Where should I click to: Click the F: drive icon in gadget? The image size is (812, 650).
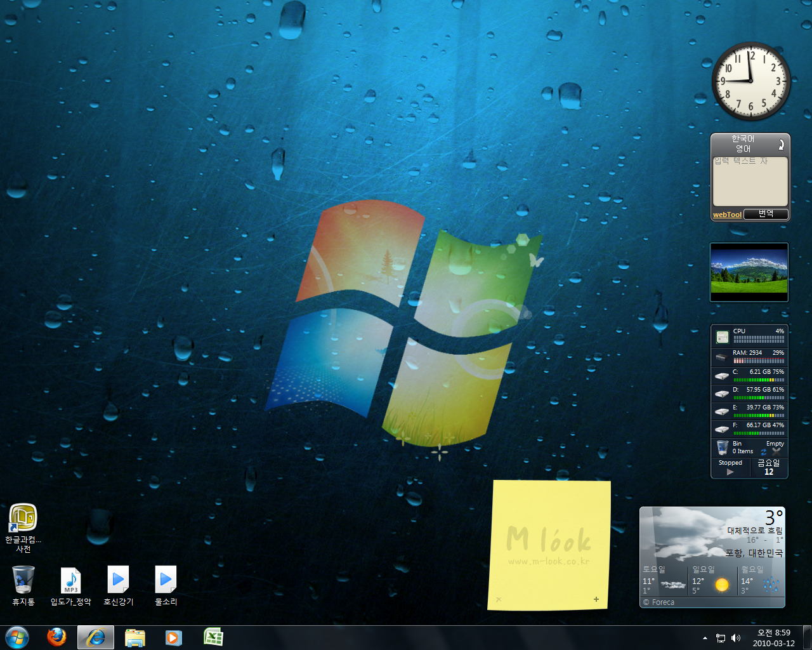click(722, 429)
